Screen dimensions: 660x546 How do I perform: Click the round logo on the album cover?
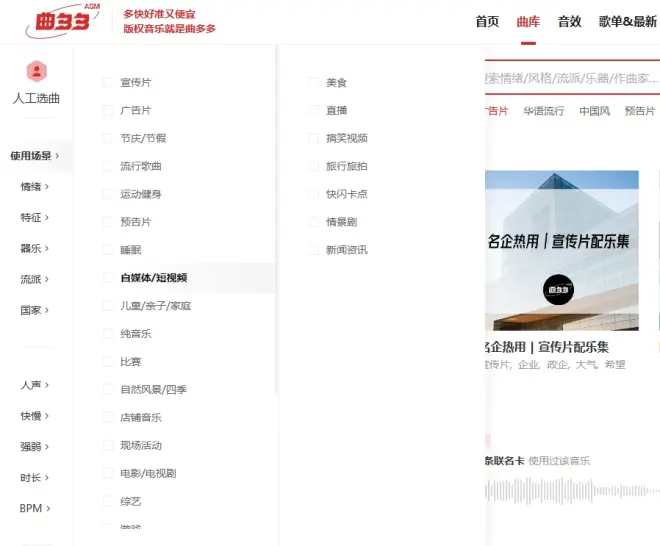point(558,289)
